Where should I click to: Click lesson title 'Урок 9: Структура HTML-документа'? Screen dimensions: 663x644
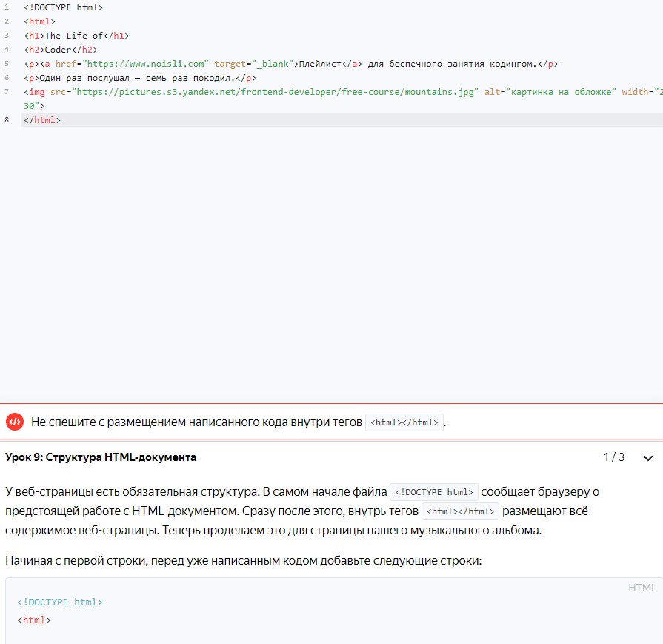tap(101, 457)
